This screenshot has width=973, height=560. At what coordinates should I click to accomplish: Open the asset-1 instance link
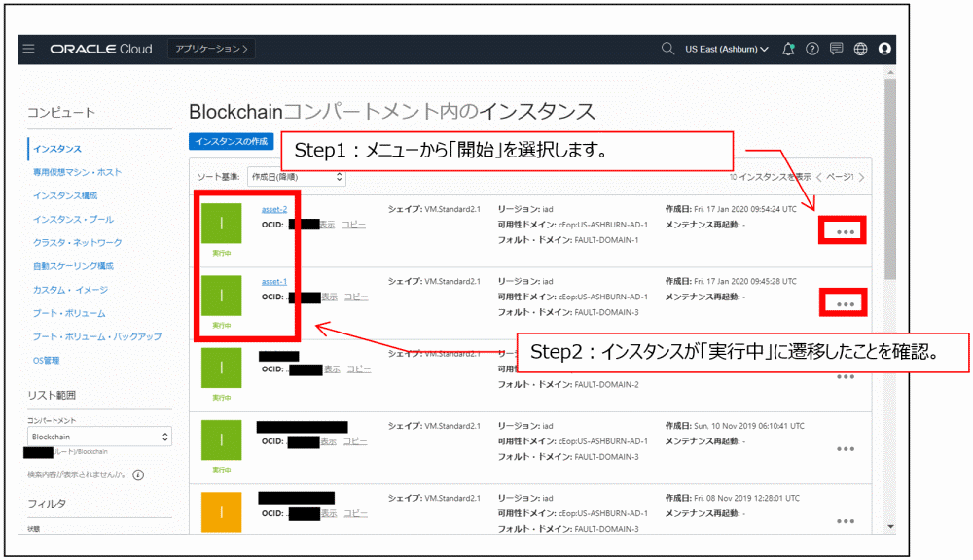274,282
